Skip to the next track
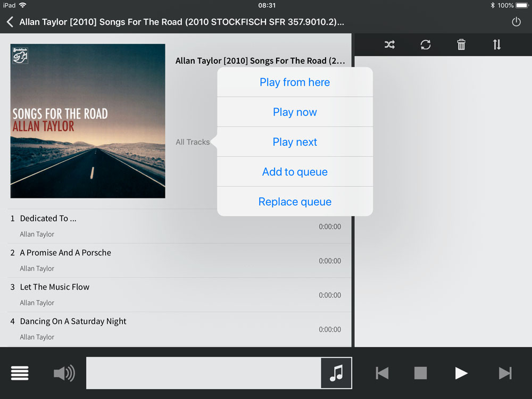The width and height of the screenshot is (532, 399). click(505, 373)
